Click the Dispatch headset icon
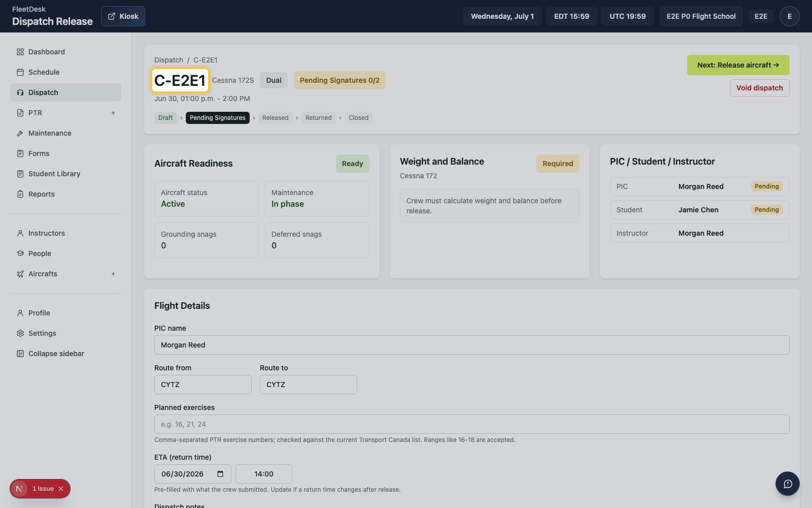The image size is (812, 508). pos(20,92)
